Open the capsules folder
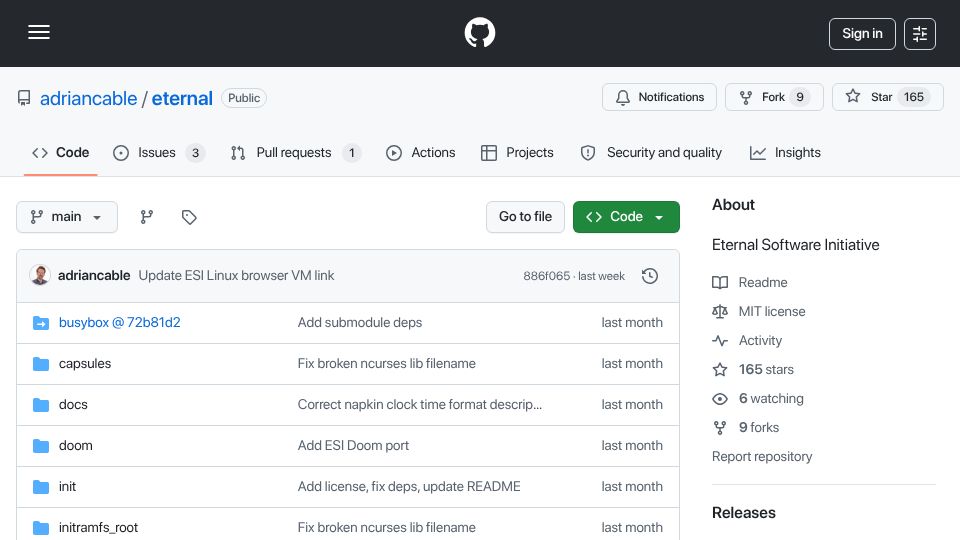This screenshot has width=960, height=540. click(84, 364)
